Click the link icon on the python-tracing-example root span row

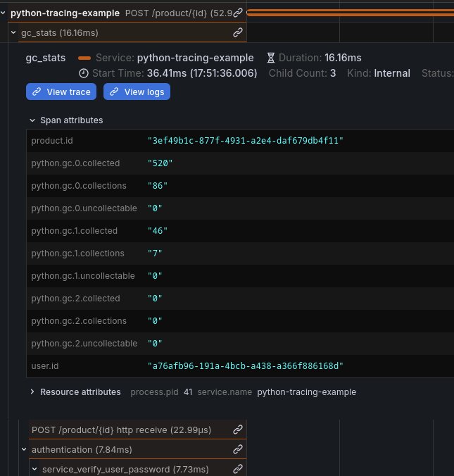(239, 13)
